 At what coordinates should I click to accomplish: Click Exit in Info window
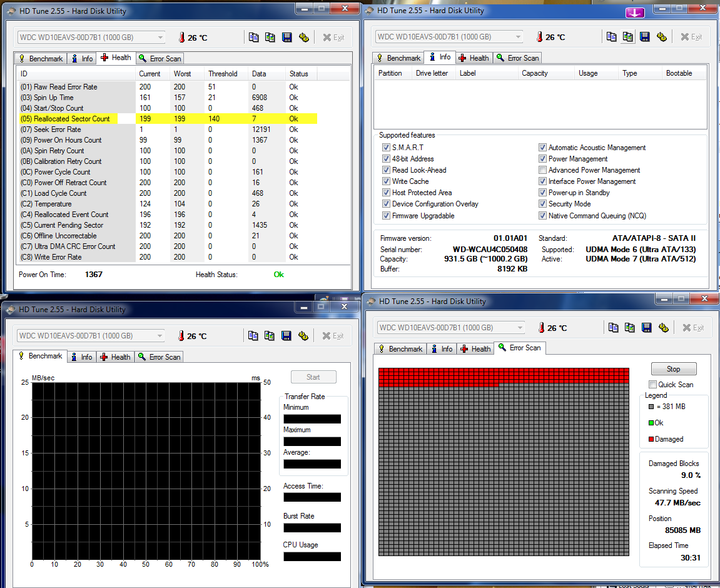pyautogui.click(x=691, y=37)
